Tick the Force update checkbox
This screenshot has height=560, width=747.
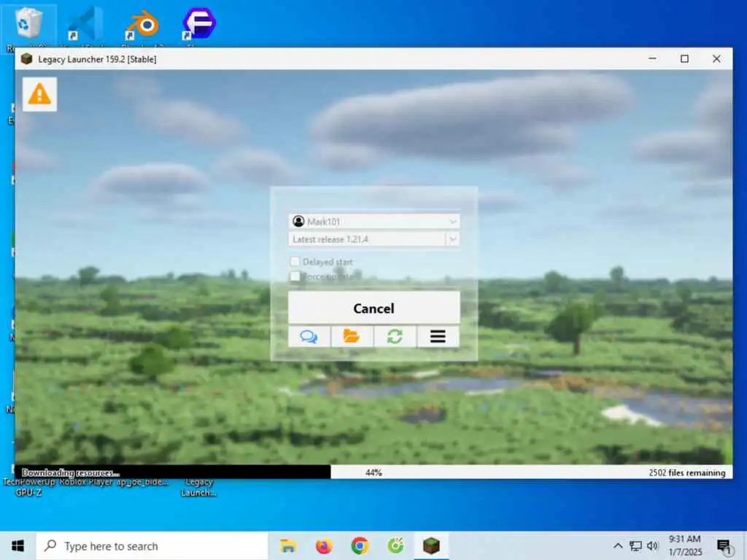click(295, 276)
